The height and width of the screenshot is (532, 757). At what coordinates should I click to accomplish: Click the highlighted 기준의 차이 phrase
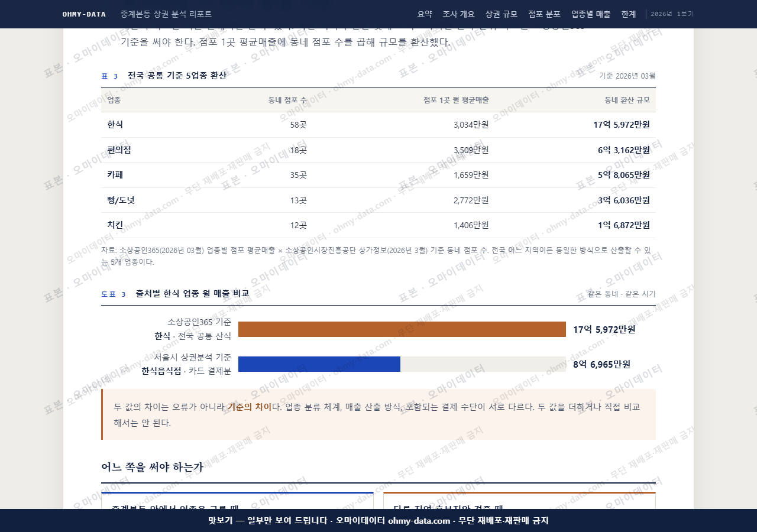pos(250,407)
